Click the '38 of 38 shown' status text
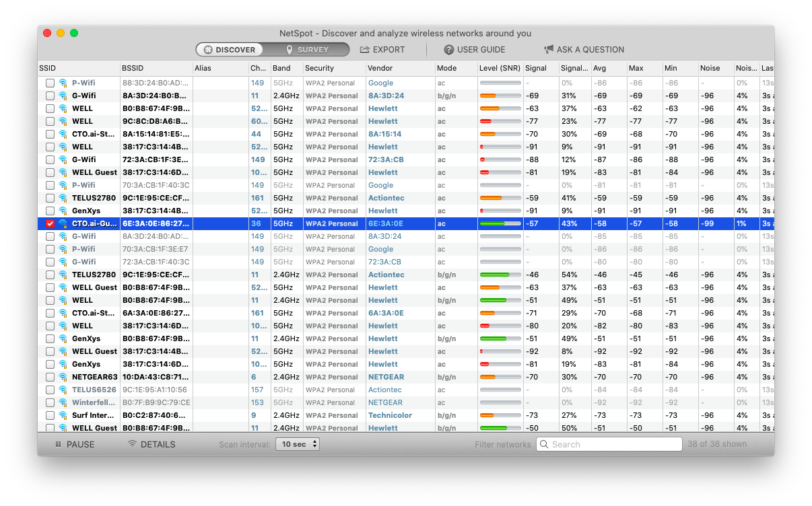The width and height of the screenshot is (812, 506). point(717,444)
